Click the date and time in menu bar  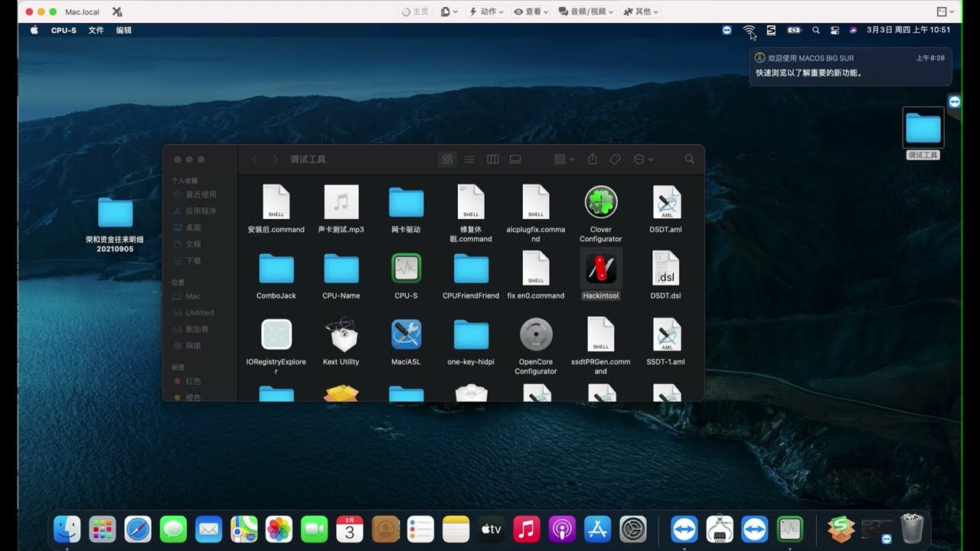(908, 30)
